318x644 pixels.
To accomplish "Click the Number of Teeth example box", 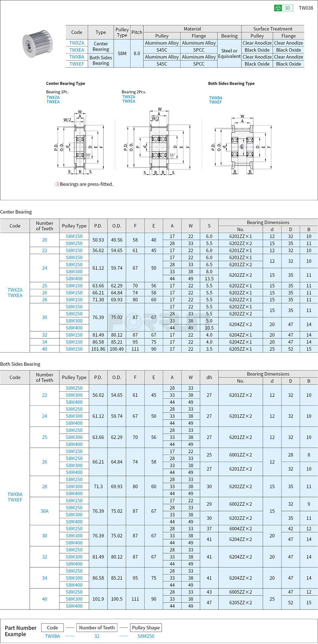I will point(97,628).
